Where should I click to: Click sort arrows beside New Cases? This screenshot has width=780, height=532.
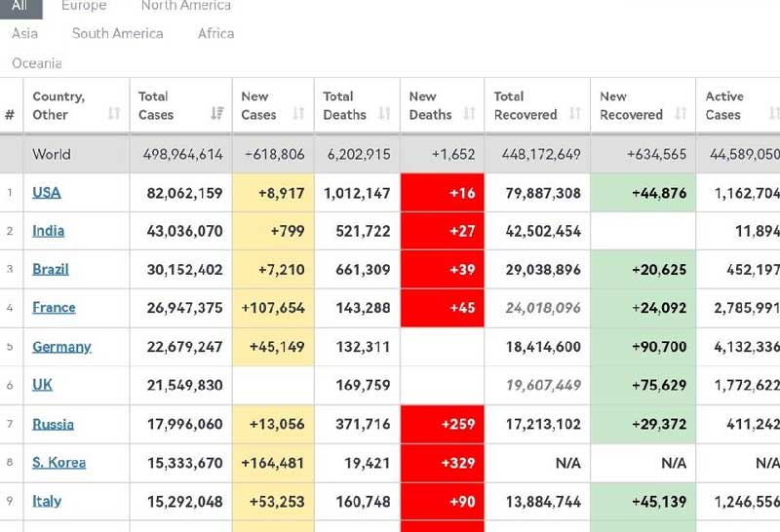click(x=299, y=114)
